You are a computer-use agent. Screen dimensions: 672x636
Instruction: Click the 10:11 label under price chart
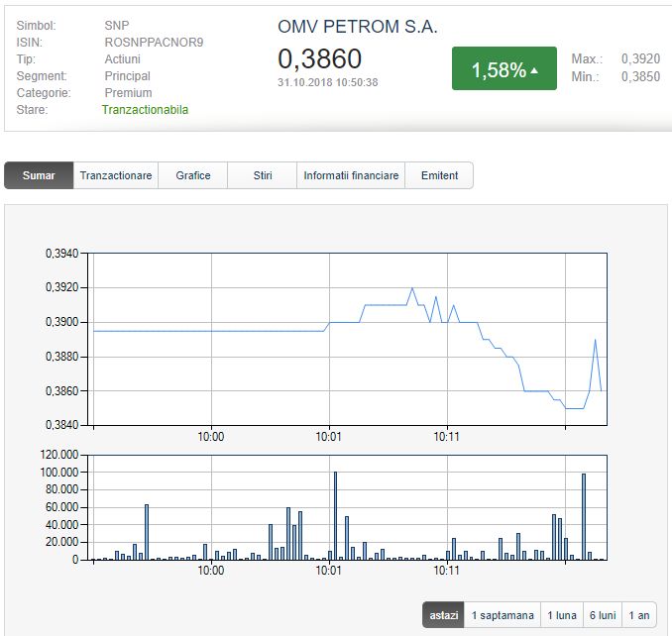click(x=447, y=437)
